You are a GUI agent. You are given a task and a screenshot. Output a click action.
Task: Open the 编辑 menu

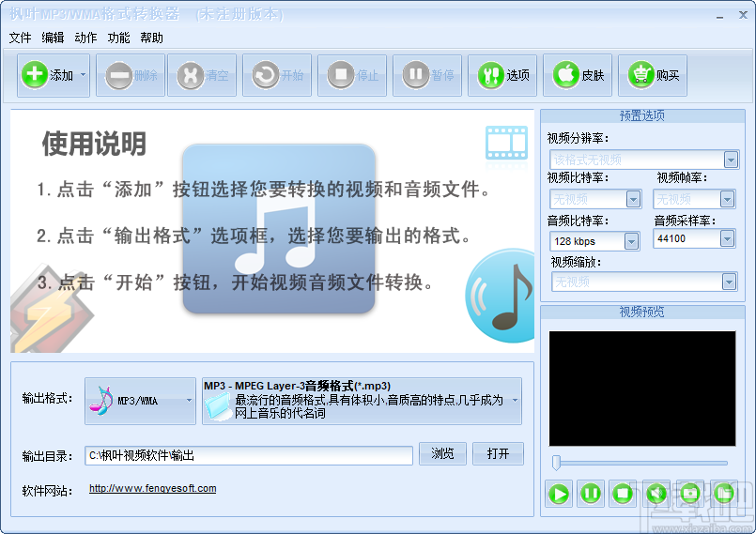tap(53, 38)
